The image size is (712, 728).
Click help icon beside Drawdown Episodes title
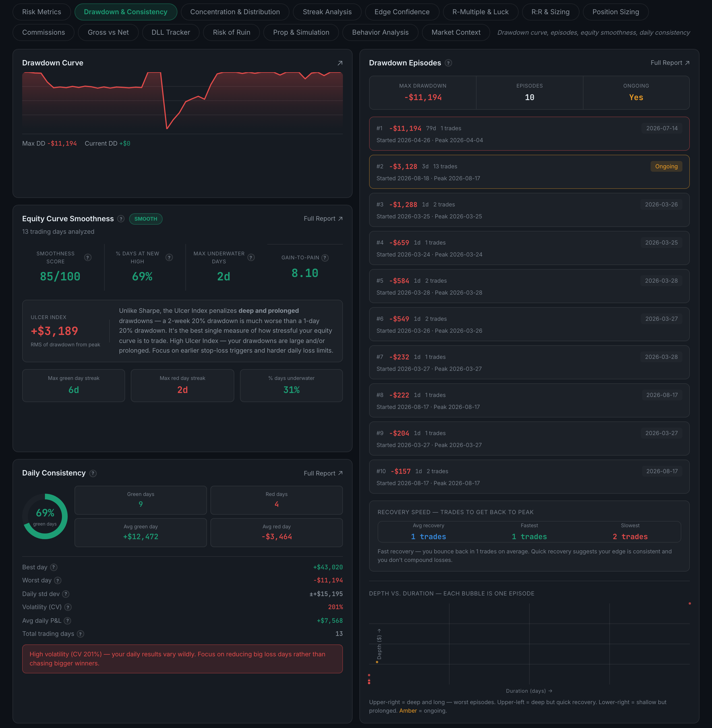point(448,63)
